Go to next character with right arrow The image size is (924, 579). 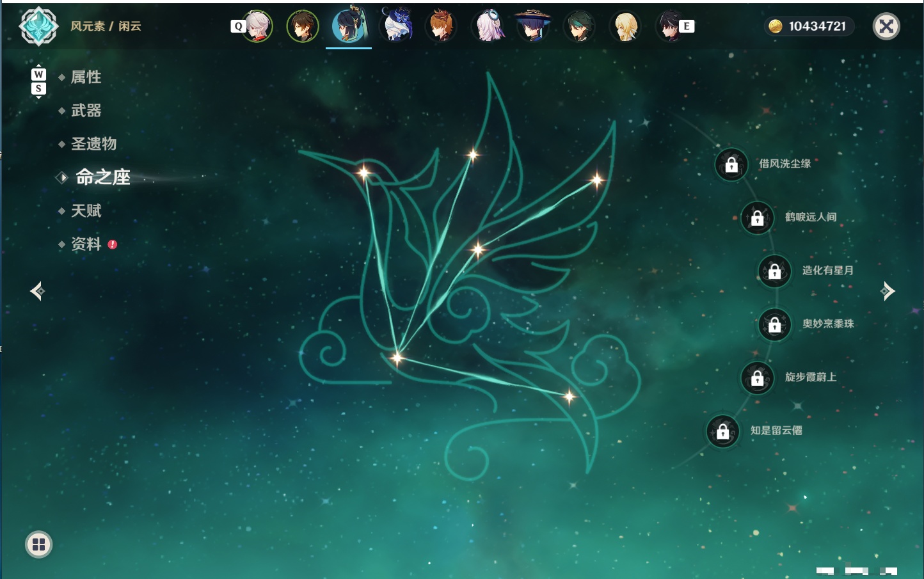[888, 291]
